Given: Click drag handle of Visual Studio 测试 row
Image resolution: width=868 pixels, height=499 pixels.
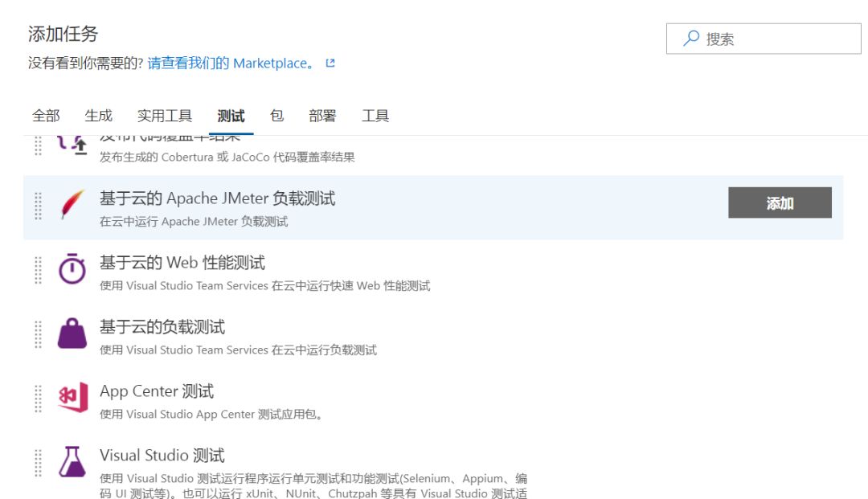Looking at the screenshot, I should [x=39, y=463].
